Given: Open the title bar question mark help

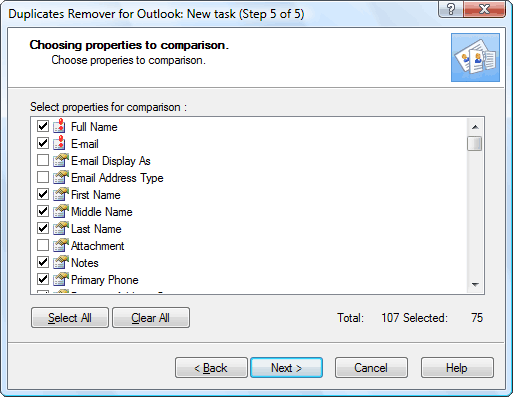Looking at the screenshot, I should click(x=451, y=9).
